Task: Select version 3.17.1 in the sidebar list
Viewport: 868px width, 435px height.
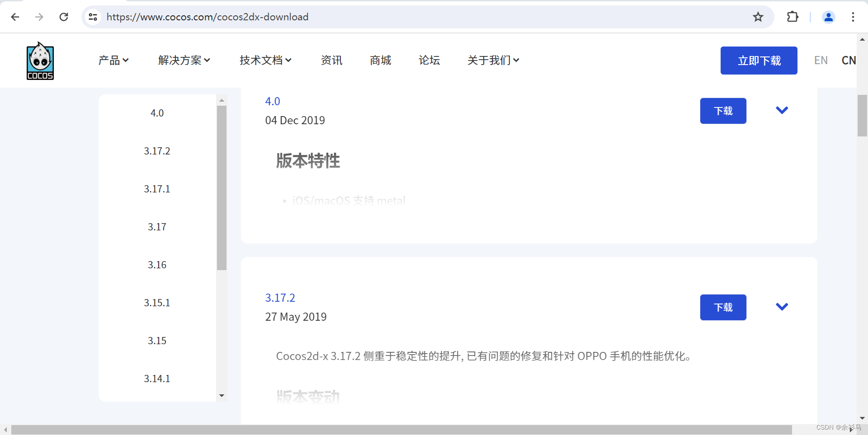Action: pos(157,189)
